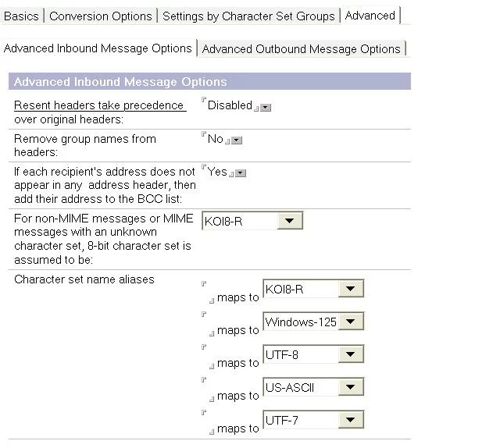Click the alias field mapping to UTF-7
The height and width of the screenshot is (448, 500).
[x=206, y=422]
